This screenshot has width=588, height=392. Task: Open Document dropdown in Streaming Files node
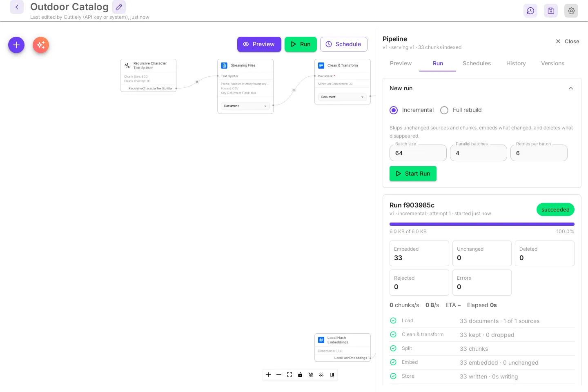pyautogui.click(x=245, y=106)
